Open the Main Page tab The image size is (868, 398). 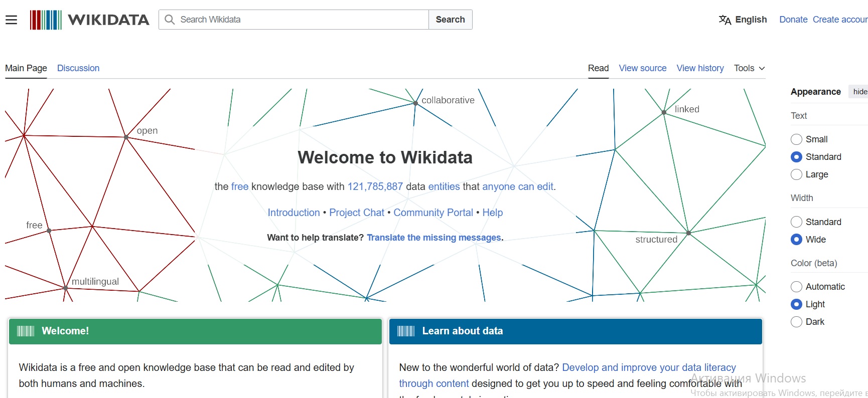[x=26, y=68]
